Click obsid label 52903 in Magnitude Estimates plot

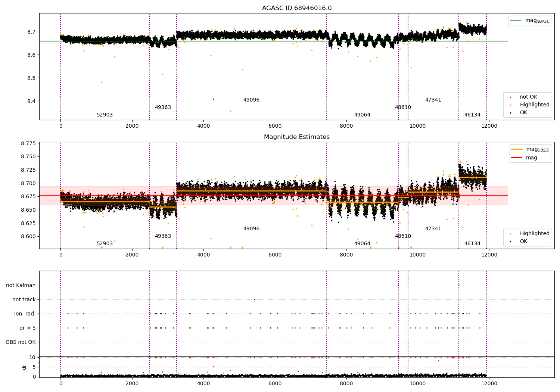point(105,244)
